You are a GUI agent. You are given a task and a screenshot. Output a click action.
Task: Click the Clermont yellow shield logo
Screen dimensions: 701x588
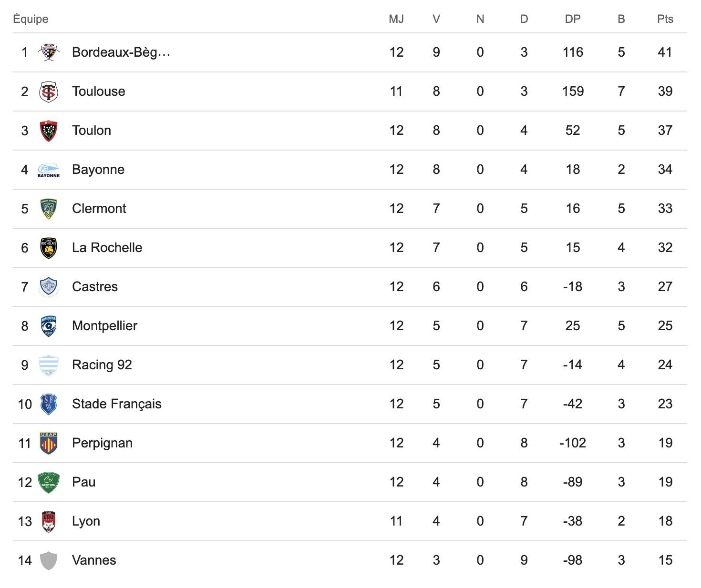(49, 209)
